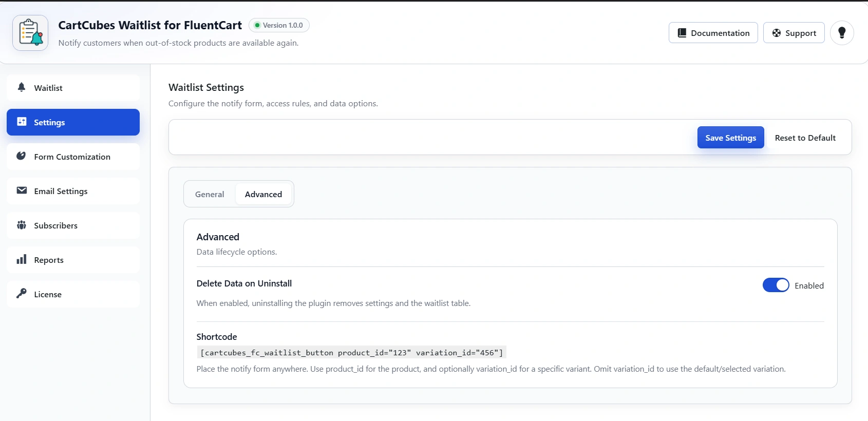The height and width of the screenshot is (421, 868).
Task: Click the book icon in Documentation
Action: tap(682, 33)
